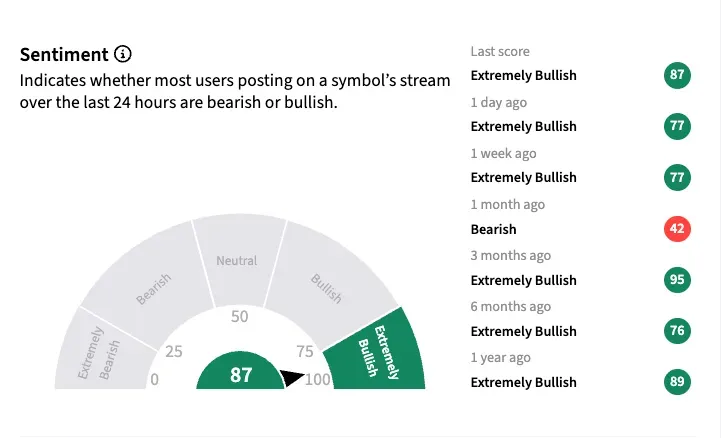This screenshot has width=721, height=438.
Task: Click the black gauge needle pointer
Action: click(291, 378)
